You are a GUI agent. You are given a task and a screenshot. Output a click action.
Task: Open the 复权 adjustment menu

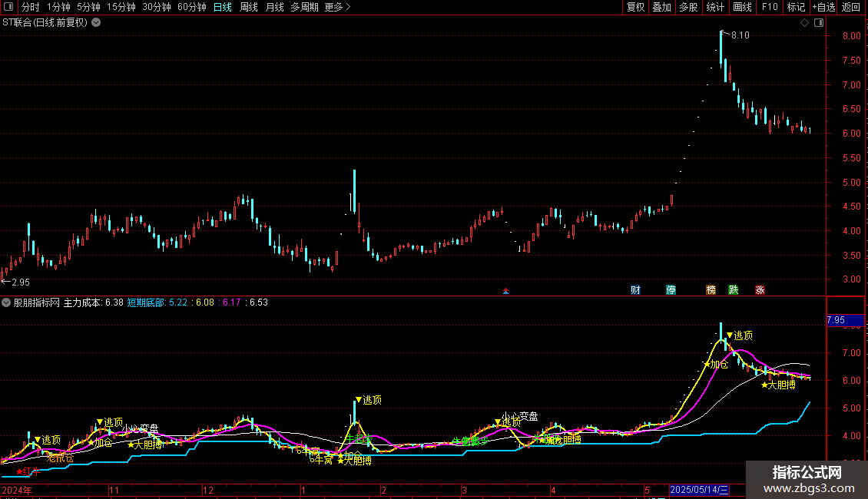pyautogui.click(x=635, y=7)
